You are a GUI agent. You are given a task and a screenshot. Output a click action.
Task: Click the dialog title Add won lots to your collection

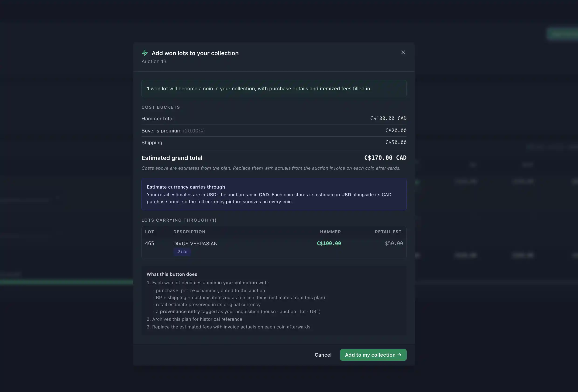[x=195, y=53]
